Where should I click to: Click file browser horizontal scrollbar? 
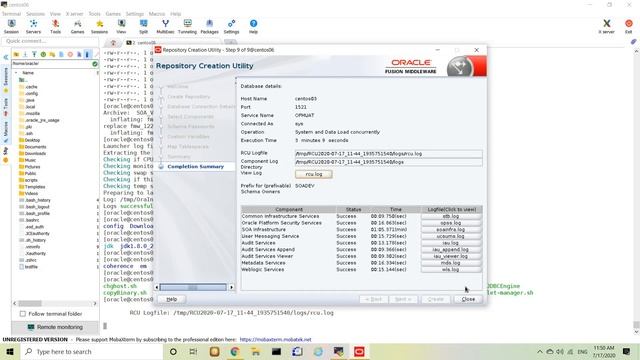30,303
